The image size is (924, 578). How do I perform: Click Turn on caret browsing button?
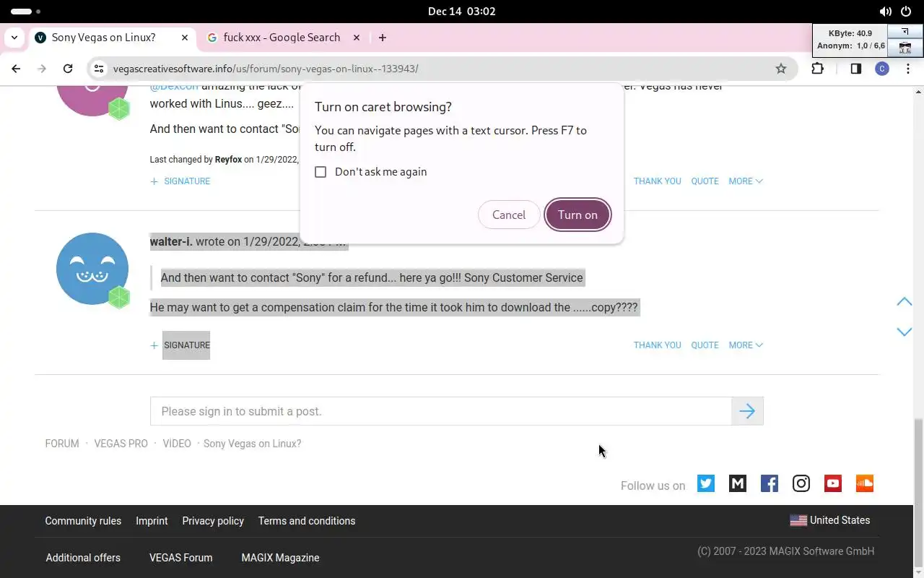(577, 215)
